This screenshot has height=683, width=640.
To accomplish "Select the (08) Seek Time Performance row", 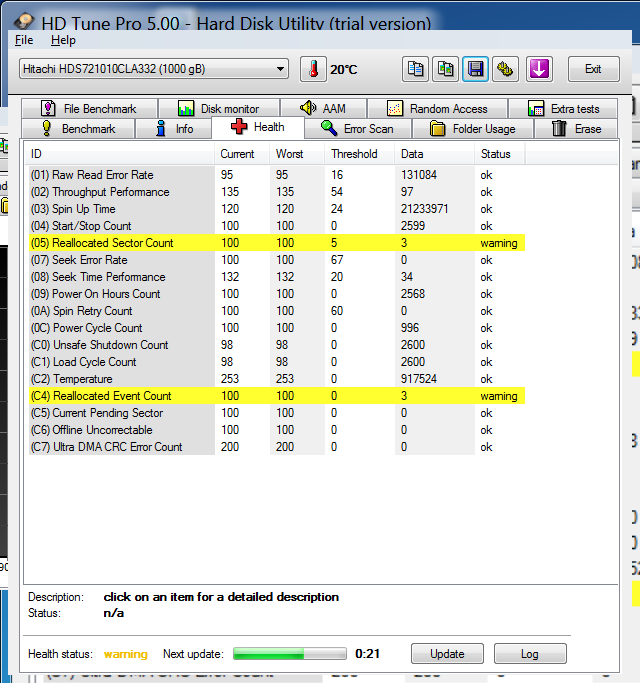I will coord(277,277).
